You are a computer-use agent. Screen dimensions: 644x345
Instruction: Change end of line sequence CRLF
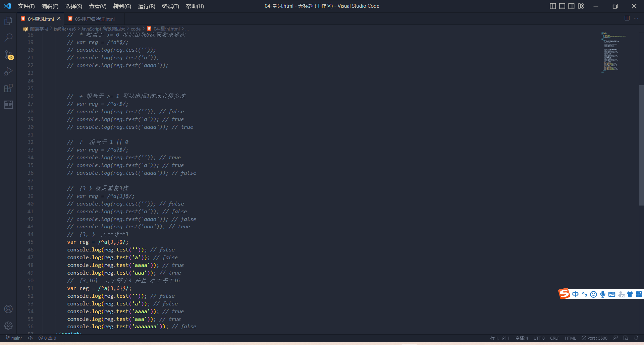point(555,338)
